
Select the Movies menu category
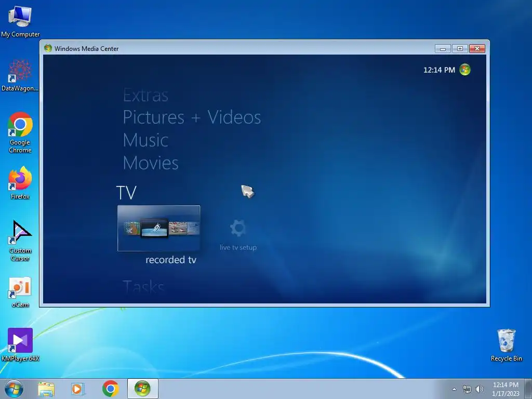tap(151, 163)
